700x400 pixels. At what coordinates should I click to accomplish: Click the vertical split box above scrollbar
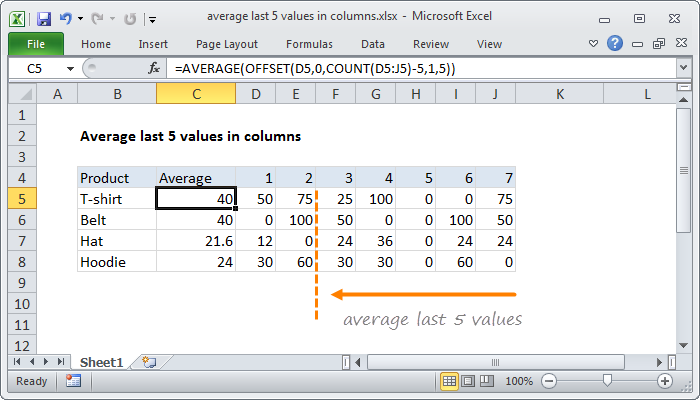pyautogui.click(x=683, y=88)
